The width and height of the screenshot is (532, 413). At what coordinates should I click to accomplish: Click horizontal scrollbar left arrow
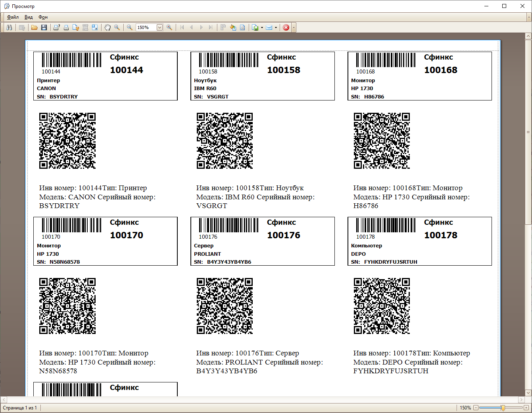pos(4,399)
